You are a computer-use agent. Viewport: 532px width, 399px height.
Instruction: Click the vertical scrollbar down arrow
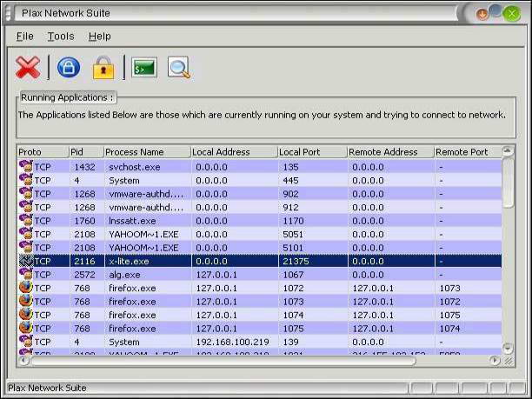[508, 348]
